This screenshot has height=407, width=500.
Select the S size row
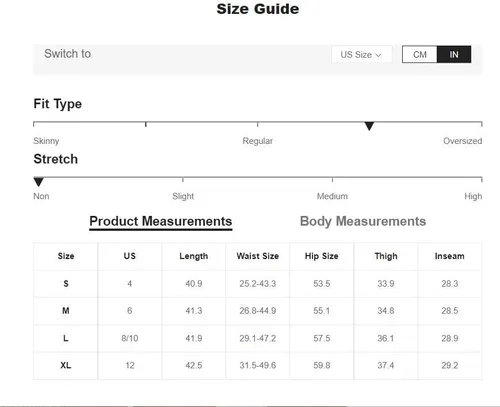[x=258, y=284]
